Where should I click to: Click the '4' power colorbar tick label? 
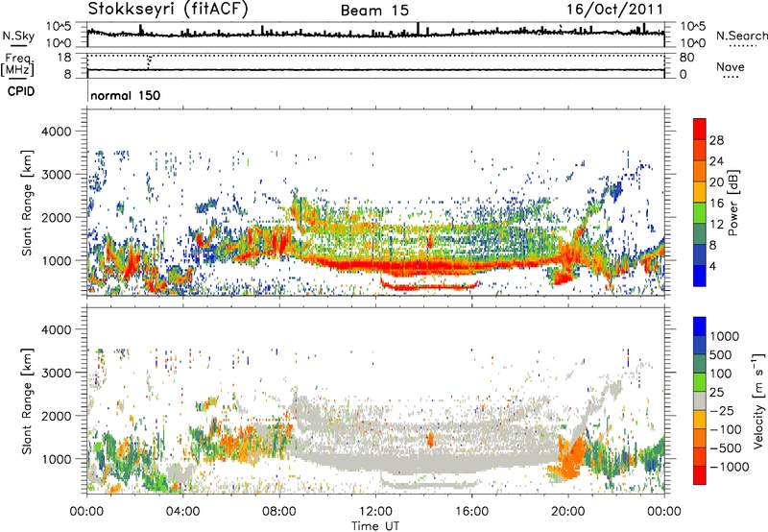point(712,267)
